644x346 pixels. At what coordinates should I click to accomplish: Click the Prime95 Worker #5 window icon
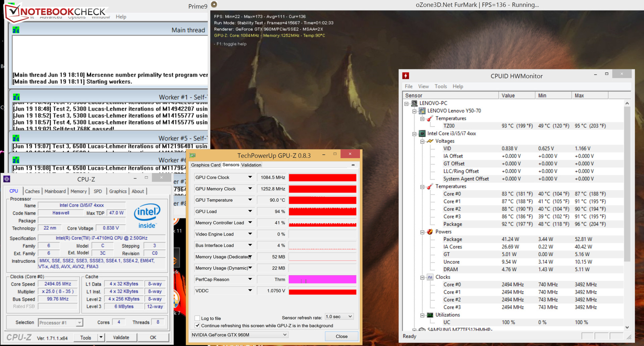[16, 138]
